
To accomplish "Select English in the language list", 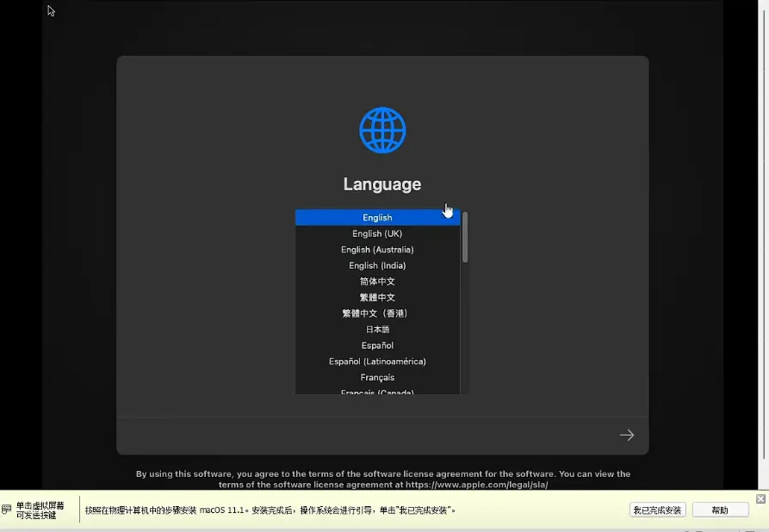I will coord(377,218).
